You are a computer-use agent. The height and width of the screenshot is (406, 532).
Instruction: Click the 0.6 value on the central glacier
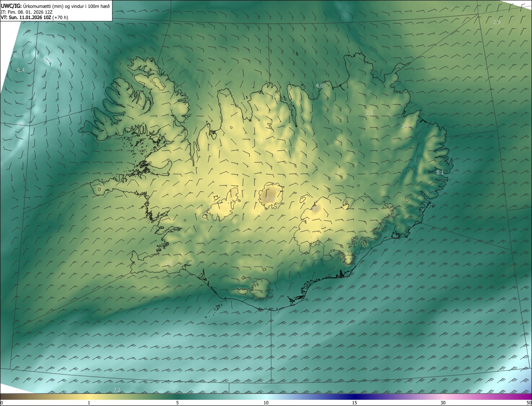coord(270,199)
